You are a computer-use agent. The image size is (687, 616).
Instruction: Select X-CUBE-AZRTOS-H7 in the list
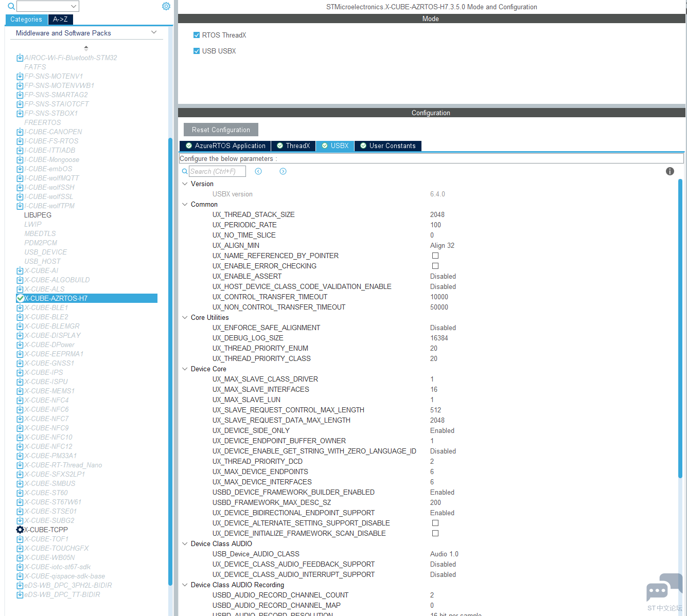[x=87, y=298]
